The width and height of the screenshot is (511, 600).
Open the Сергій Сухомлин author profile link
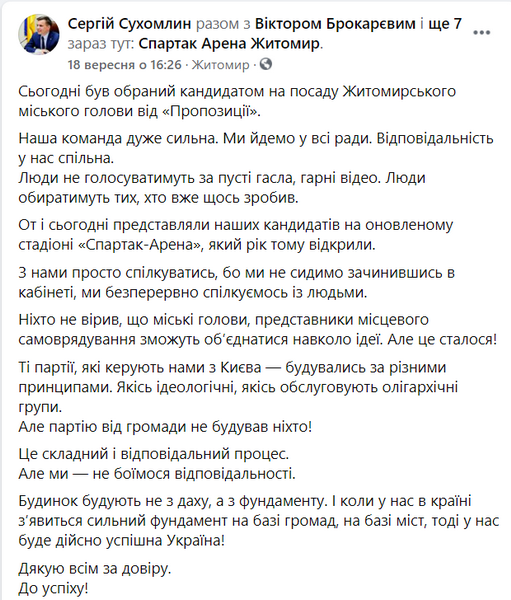129,24
